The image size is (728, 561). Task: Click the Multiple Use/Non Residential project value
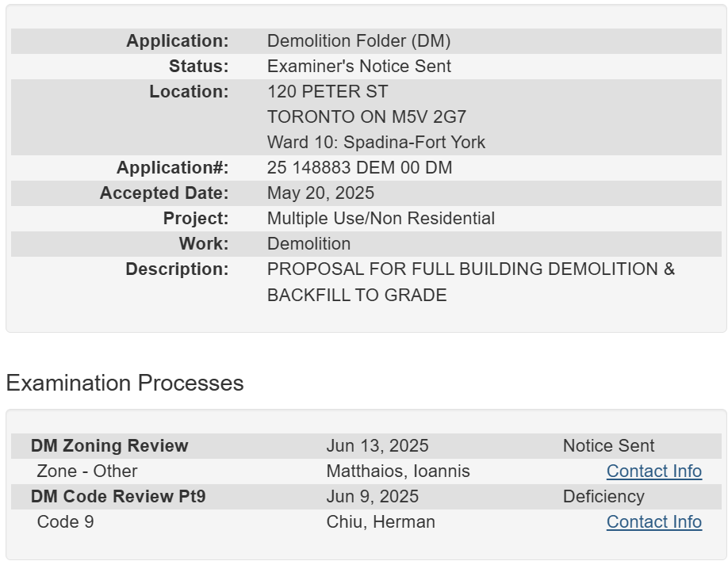(x=381, y=219)
